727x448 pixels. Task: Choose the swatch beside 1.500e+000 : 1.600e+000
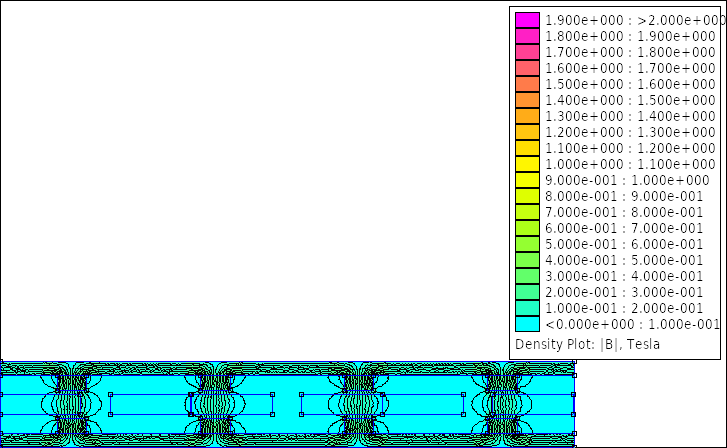pos(527,84)
